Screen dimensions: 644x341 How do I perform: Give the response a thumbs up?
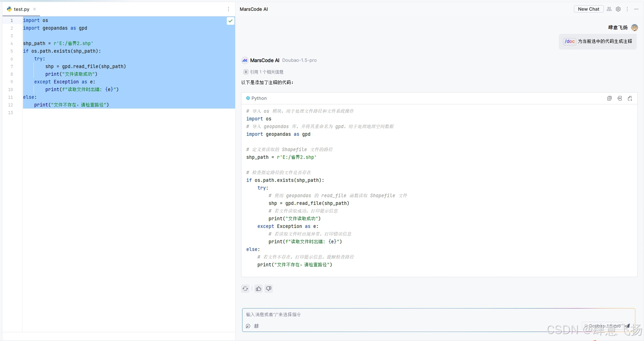259,289
